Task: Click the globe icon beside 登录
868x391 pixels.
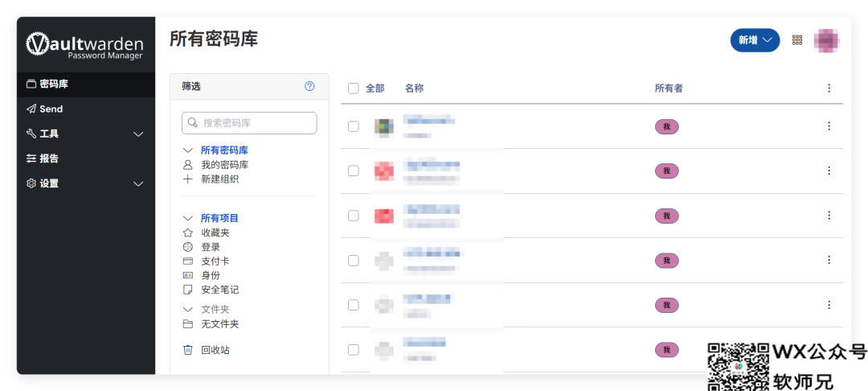Action: tap(188, 248)
